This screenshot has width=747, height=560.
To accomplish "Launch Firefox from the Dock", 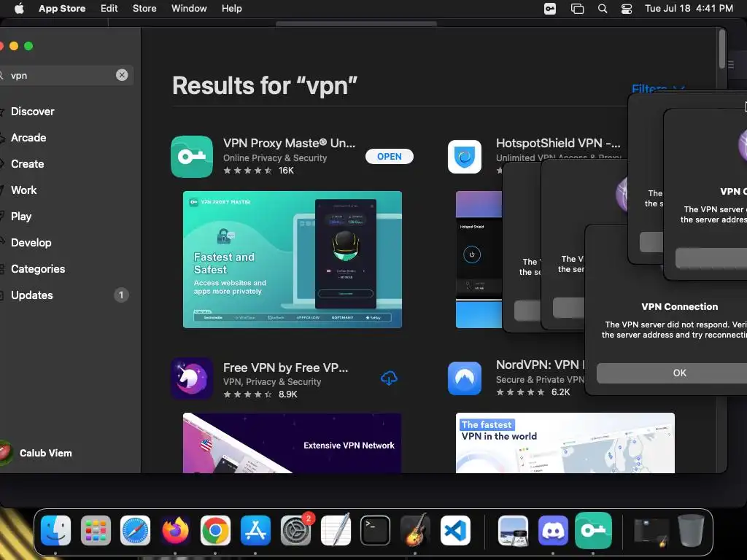I will (x=175, y=530).
